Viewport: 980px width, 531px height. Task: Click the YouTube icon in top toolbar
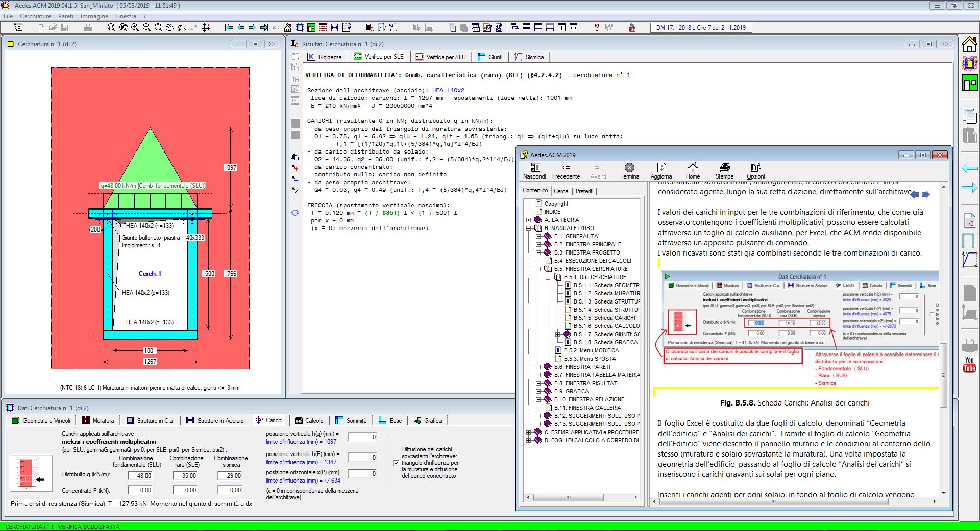tap(632, 28)
